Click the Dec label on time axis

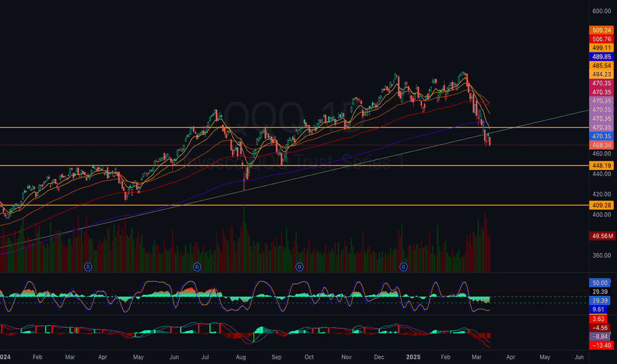379,357
